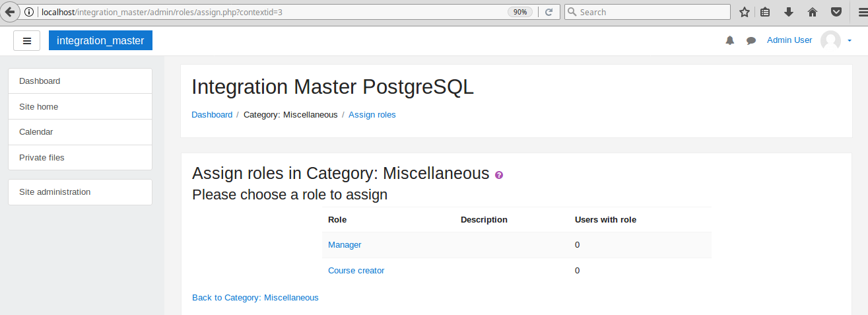Viewport: 868px width, 315px height.
Task: Click the 90% zoom level indicator
Action: point(520,12)
